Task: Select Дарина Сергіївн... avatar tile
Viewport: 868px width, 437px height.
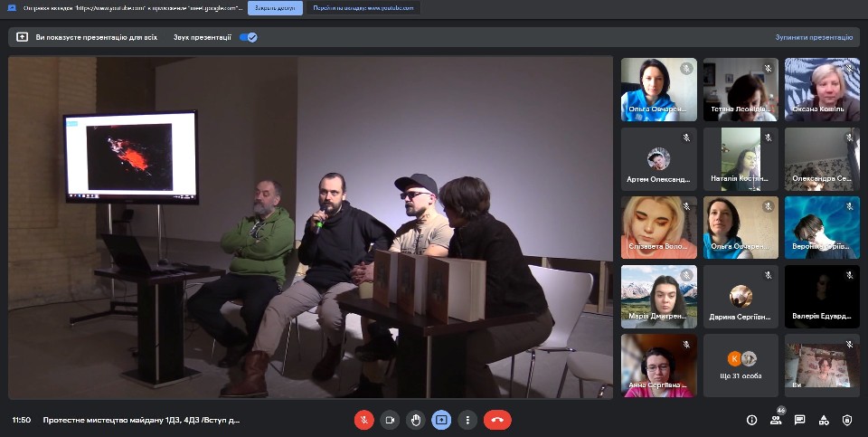Action: point(741,297)
